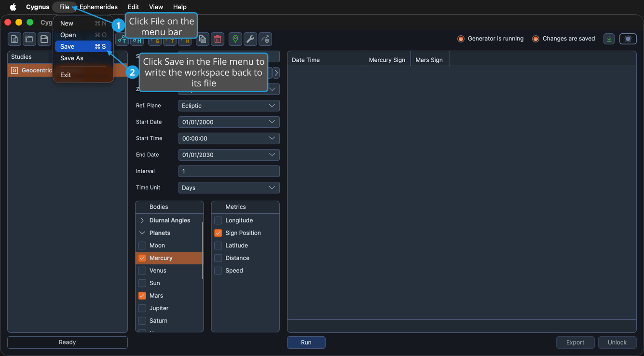Screen dimensions: 644x356
Task: Click the Interval input field
Action: pos(229,171)
